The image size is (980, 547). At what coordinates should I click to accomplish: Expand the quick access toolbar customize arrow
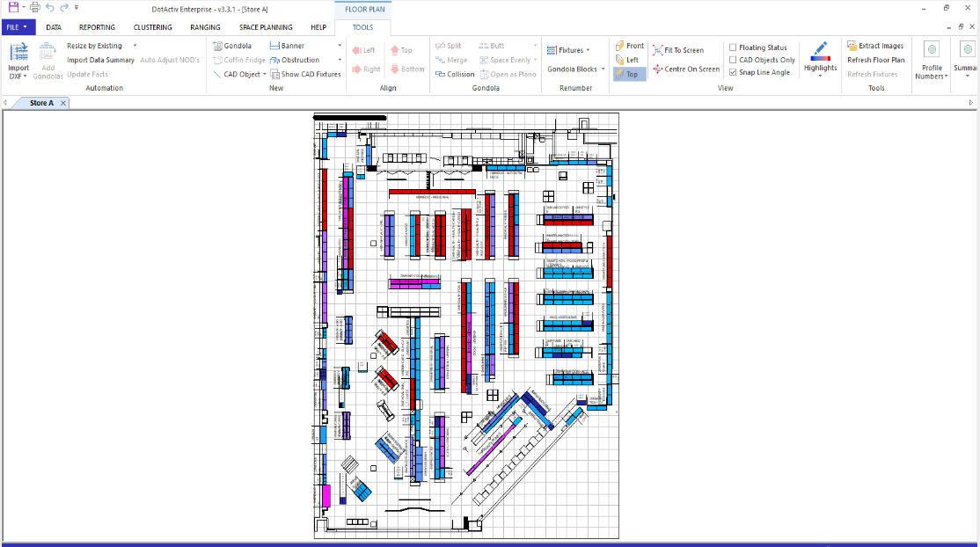tap(77, 8)
